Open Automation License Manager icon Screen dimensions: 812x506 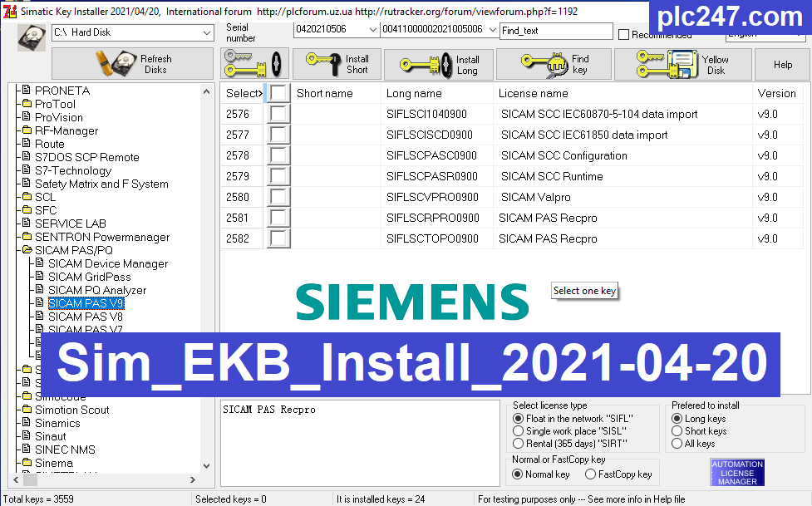coord(737,472)
